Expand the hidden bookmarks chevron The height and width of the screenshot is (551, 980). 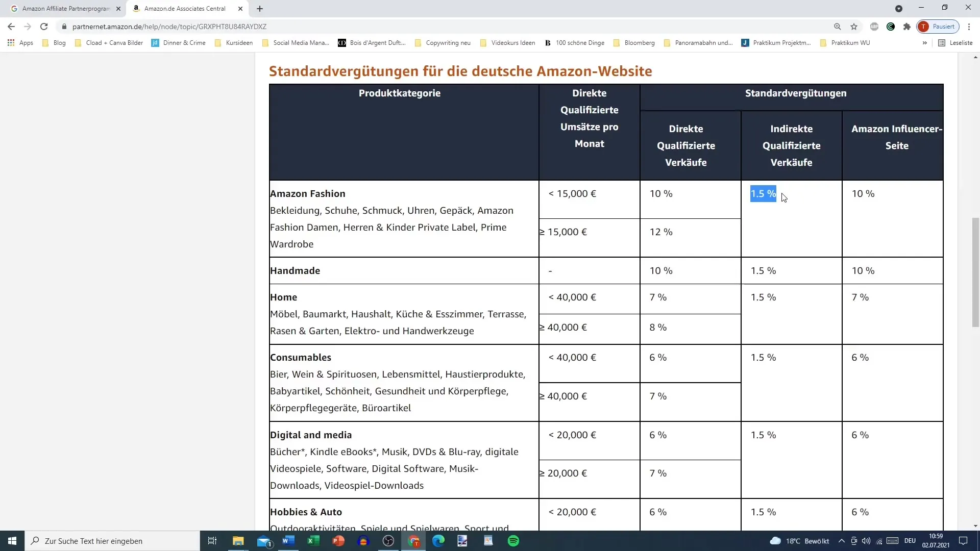924,43
